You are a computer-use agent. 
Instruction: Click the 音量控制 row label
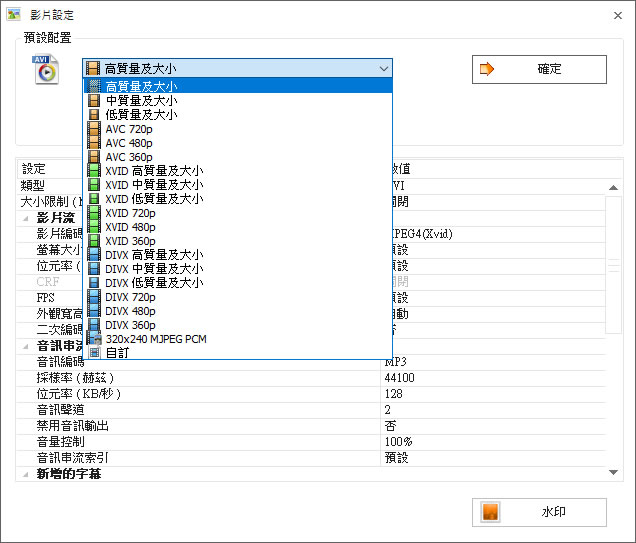pyautogui.click(x=60, y=442)
